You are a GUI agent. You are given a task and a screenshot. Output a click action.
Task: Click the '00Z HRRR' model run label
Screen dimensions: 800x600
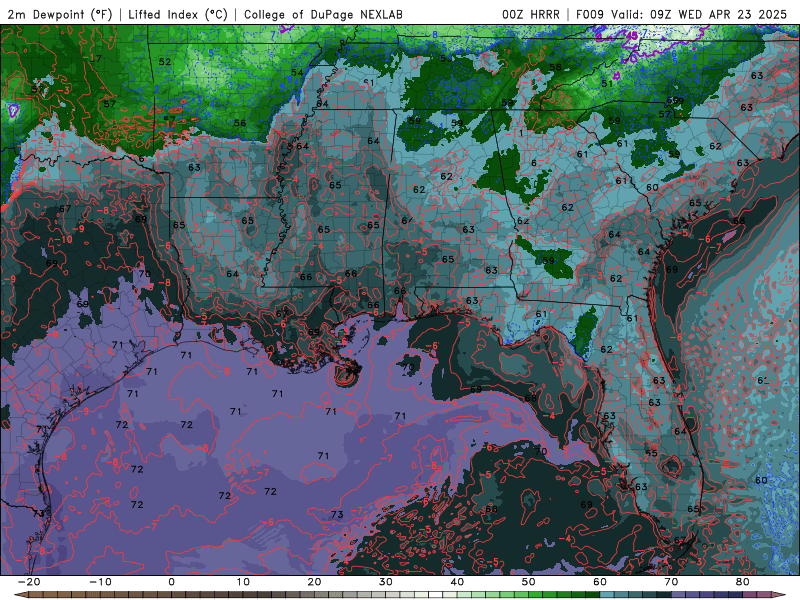[x=531, y=14]
